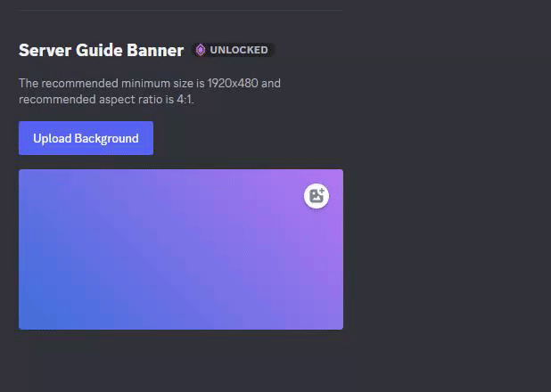Image resolution: width=551 pixels, height=392 pixels.
Task: Click the word "Guide" in the heading
Action: pos(99,50)
